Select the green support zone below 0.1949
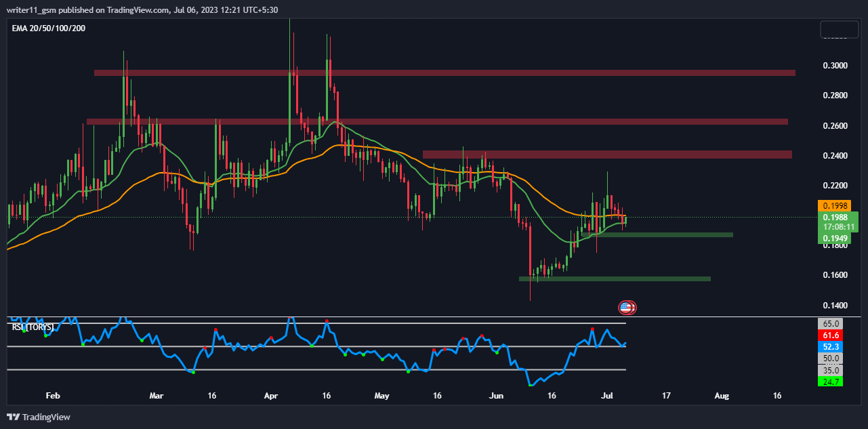Screen dimensions: 868x429 click(x=658, y=234)
